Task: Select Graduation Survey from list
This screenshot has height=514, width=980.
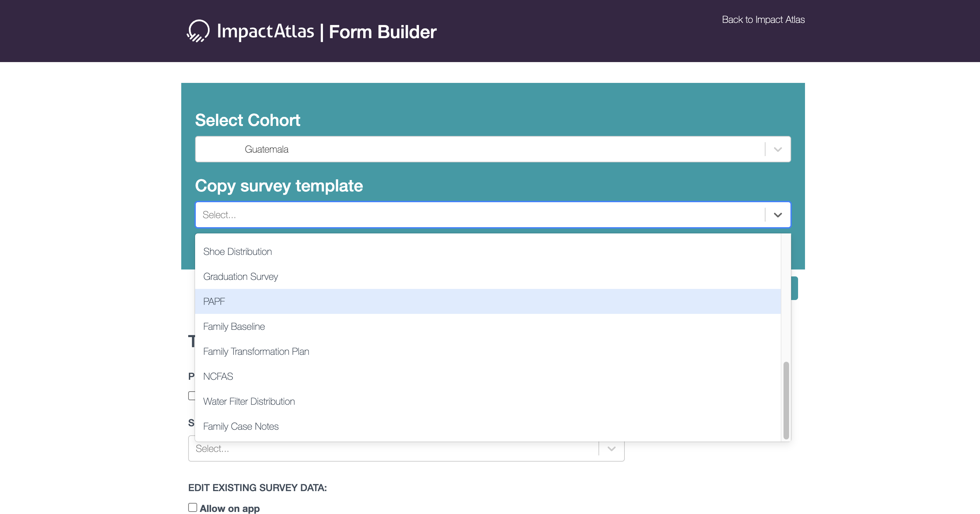Action: point(240,276)
